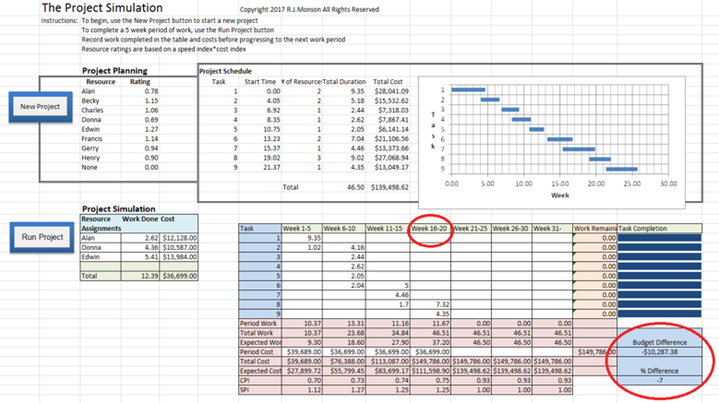Select Task 9 start time 21.37
719x403 pixels.
tap(271, 167)
